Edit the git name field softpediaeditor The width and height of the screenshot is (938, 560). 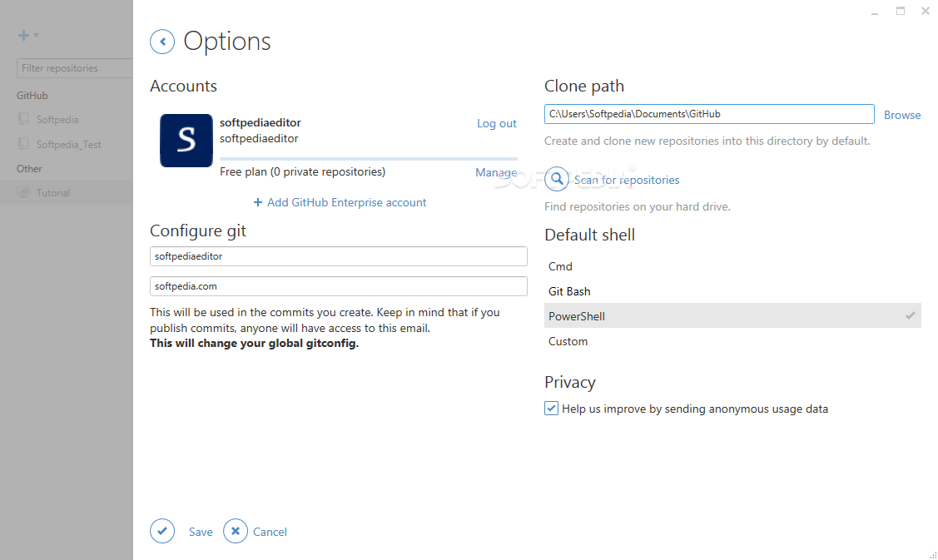[x=339, y=256]
